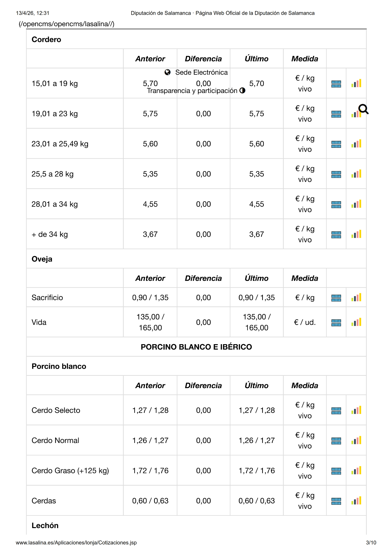This screenshot has width=392, height=555.
Task: Open price table icon for Oveja Vida row
Action: click(x=336, y=323)
